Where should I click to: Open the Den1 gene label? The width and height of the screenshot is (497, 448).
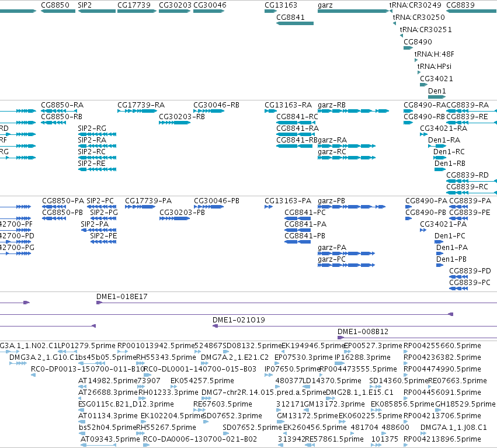point(437,91)
